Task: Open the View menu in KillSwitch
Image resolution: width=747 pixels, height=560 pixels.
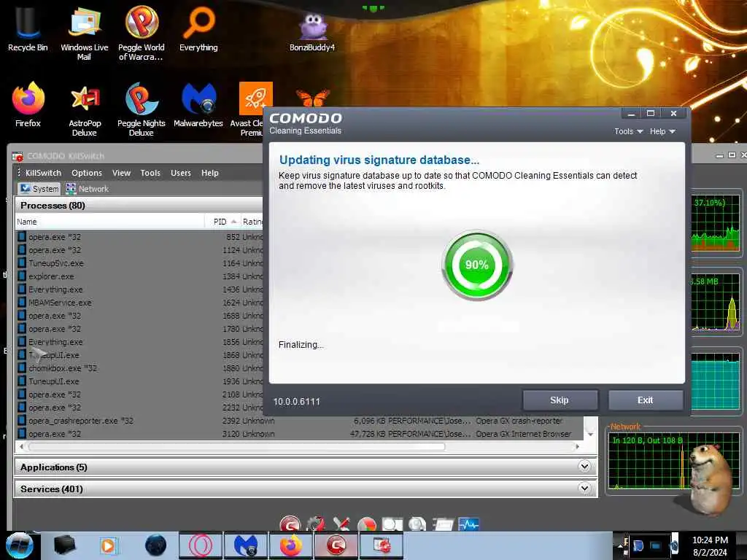Action: (x=121, y=173)
